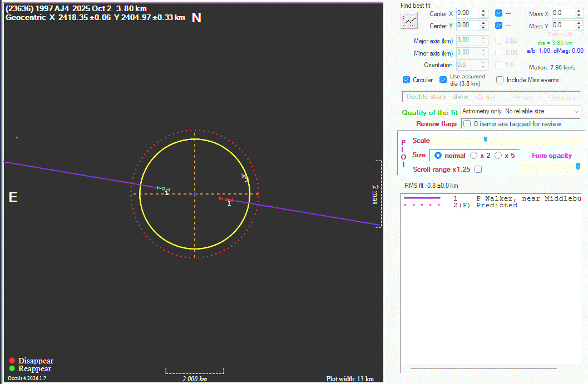Tick the review flags tagged checkbox

[467, 124]
